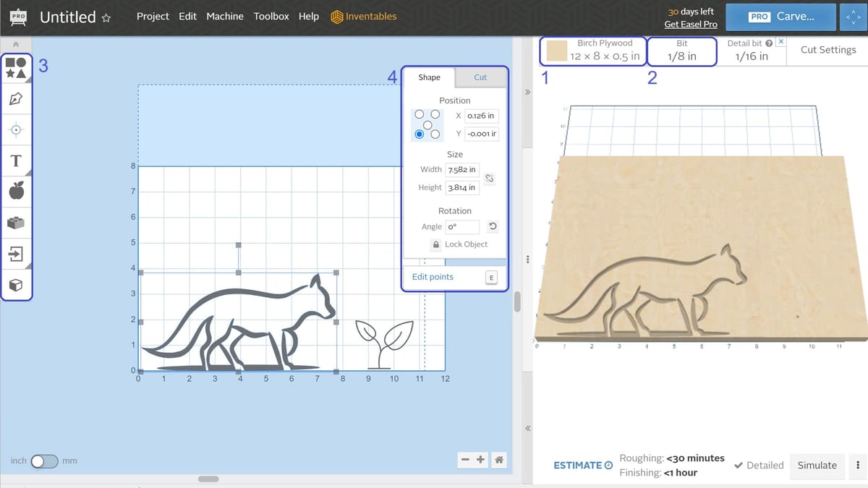Collapse the left toolbar with the top chevron
Screen dimensions: 868x488
[16, 43]
